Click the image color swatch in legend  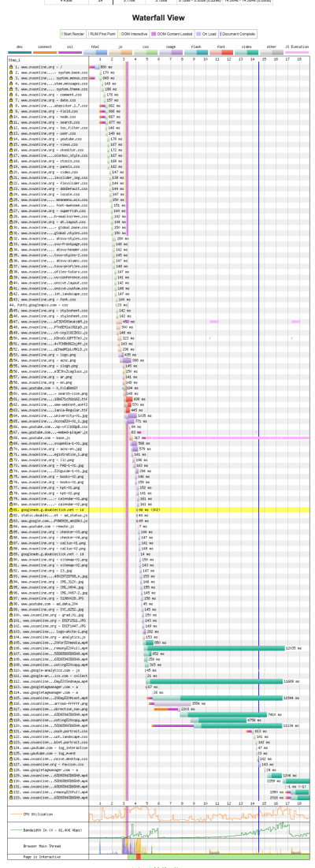click(170, 52)
